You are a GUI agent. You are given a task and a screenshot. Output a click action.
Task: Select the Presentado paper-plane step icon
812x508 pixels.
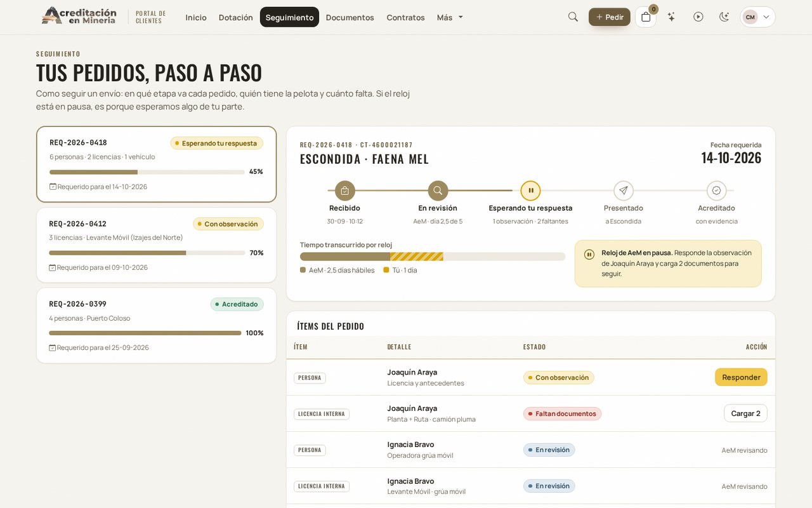click(624, 190)
